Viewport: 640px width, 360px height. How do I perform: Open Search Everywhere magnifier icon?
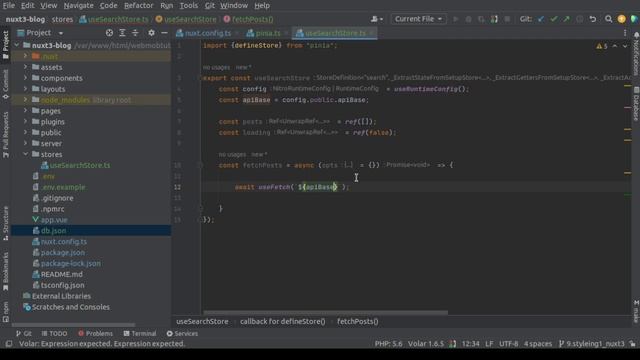point(609,19)
